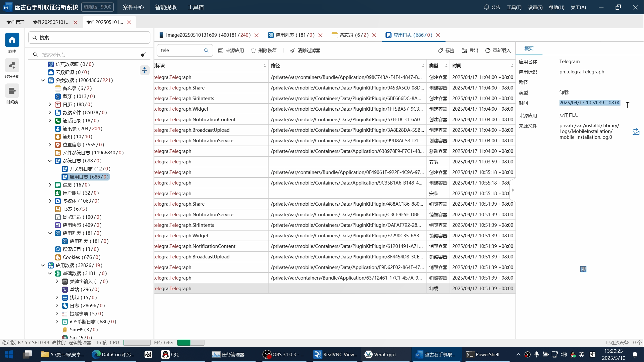Open the 公告 notification bell
This screenshot has height=362, width=644.
(x=487, y=7)
